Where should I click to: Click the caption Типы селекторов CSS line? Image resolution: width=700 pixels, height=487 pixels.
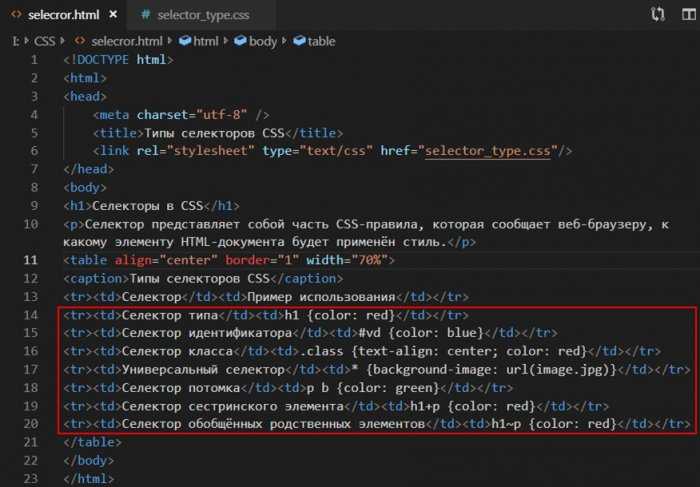203,279
